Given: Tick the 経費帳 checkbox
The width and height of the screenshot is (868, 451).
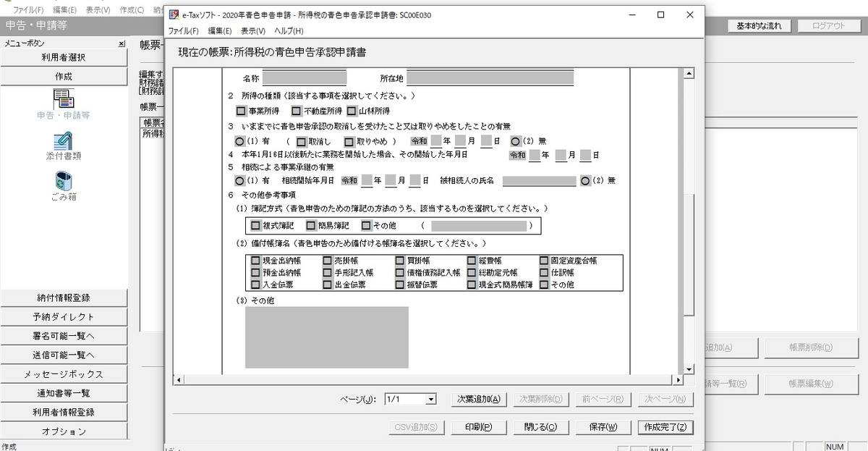Looking at the screenshot, I should coord(472,261).
